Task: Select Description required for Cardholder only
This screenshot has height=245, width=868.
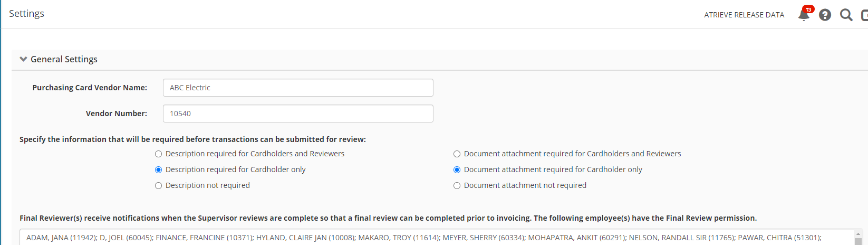Action: (x=158, y=170)
